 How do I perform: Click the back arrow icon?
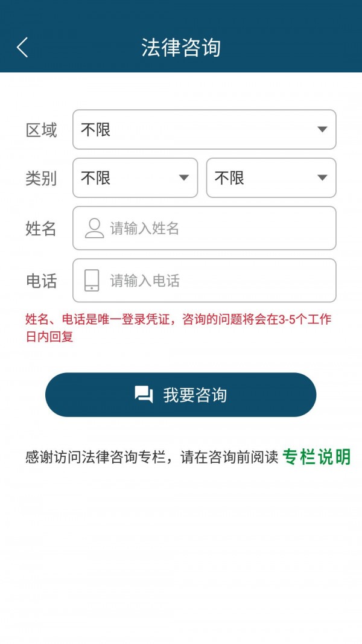pyautogui.click(x=22, y=46)
